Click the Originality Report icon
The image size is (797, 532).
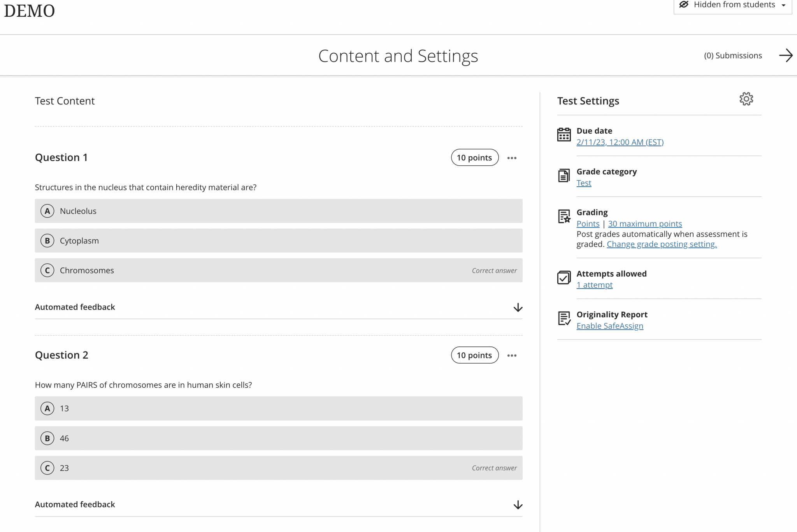564,318
